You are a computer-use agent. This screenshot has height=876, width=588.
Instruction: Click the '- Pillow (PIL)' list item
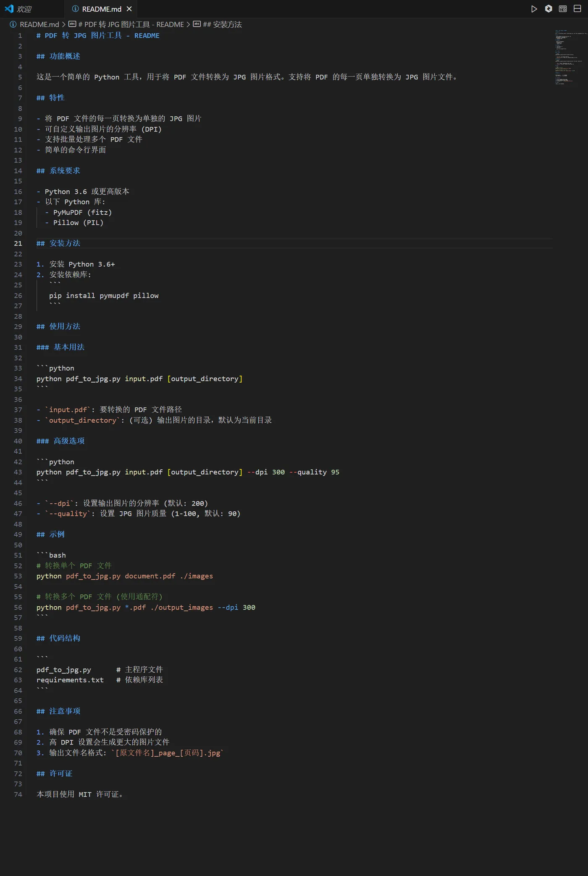pyautogui.click(x=74, y=223)
